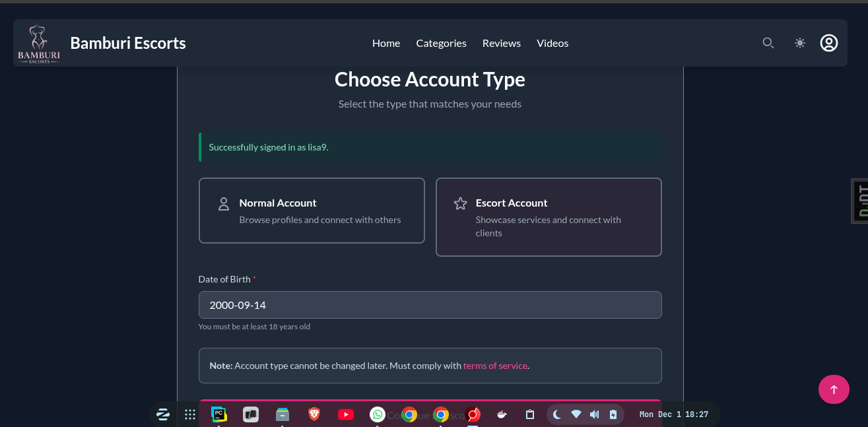Image resolution: width=868 pixels, height=427 pixels.
Task: Click the star icon on Escort Account
Action: tap(460, 204)
